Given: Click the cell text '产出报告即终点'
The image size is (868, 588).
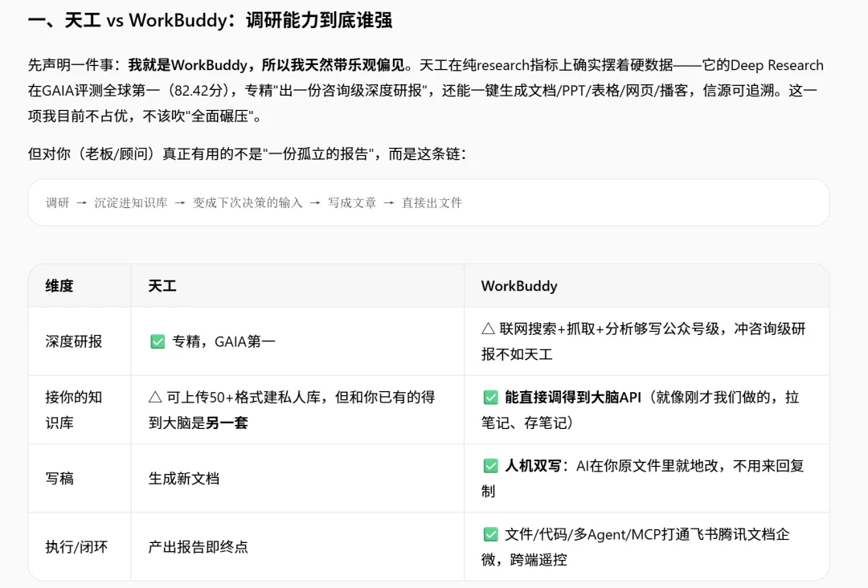Looking at the screenshot, I should pyautogui.click(x=199, y=547).
